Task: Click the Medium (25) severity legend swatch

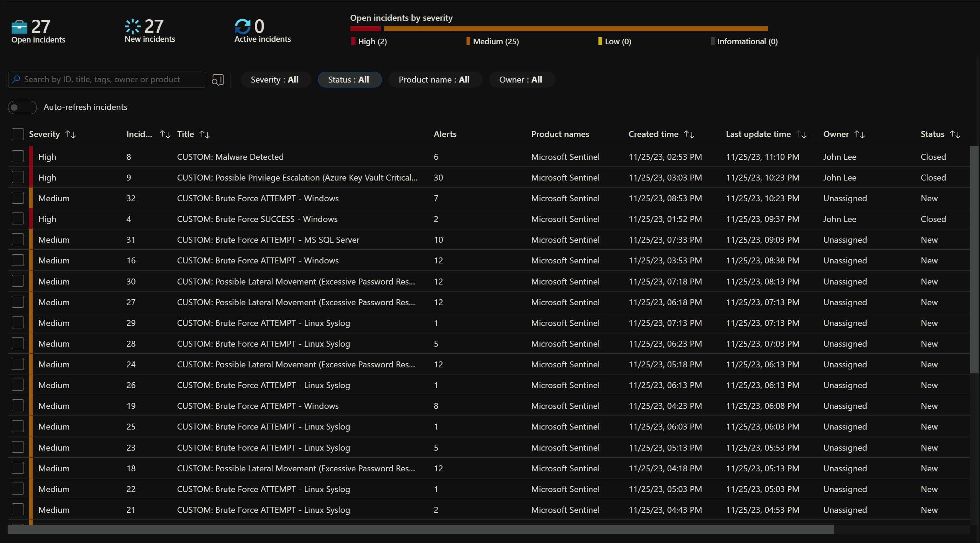Action: coord(468,41)
